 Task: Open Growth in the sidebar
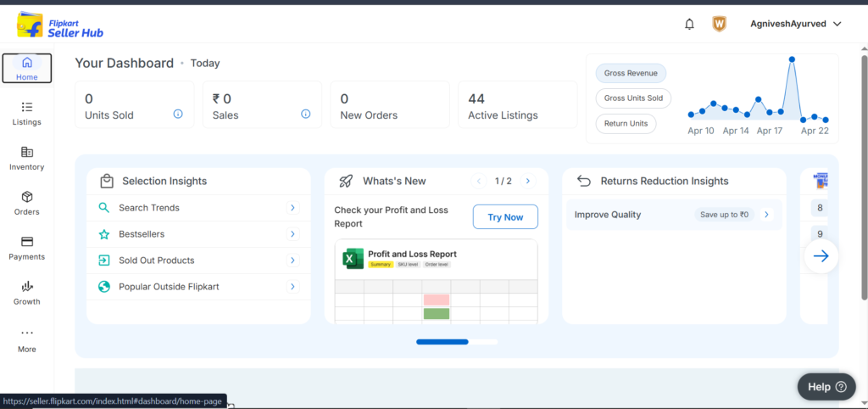(26, 293)
